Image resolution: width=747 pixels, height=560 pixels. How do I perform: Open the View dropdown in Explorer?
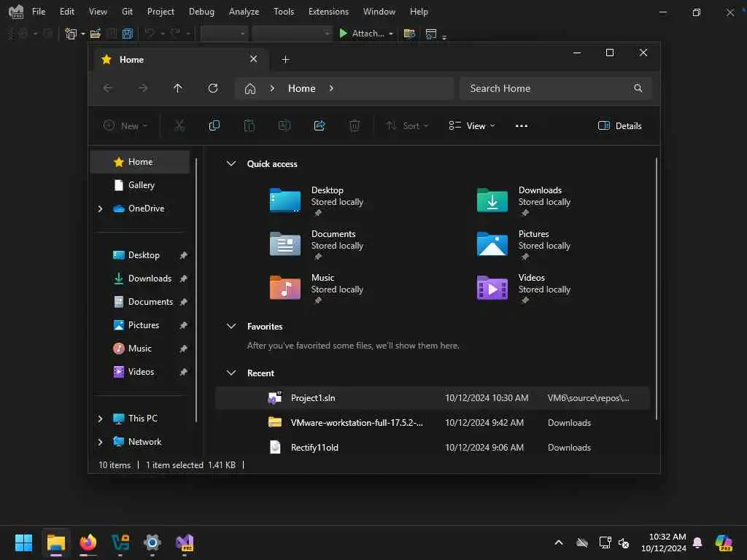[472, 125]
